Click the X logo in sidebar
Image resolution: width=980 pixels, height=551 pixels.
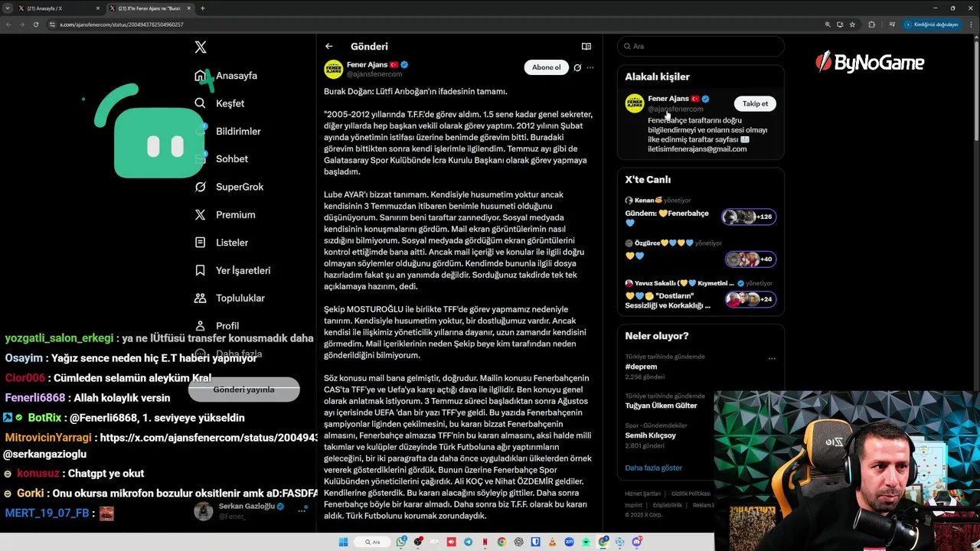(201, 47)
